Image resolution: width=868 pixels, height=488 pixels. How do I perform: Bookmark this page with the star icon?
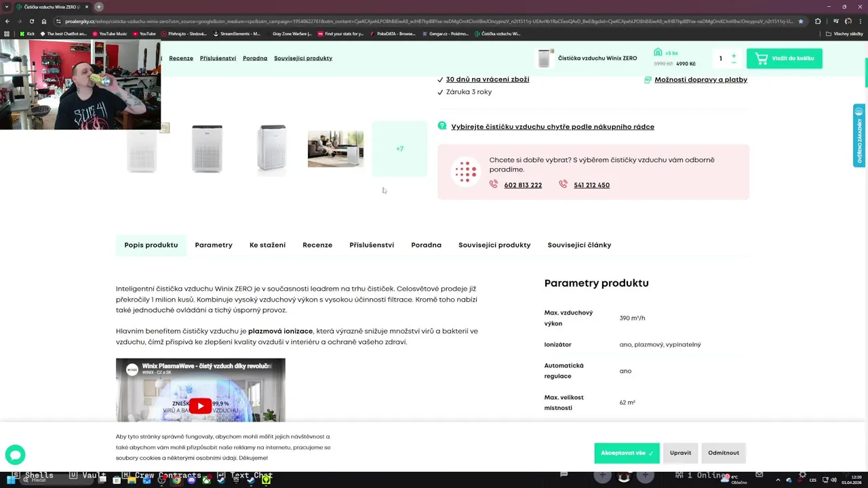point(801,21)
